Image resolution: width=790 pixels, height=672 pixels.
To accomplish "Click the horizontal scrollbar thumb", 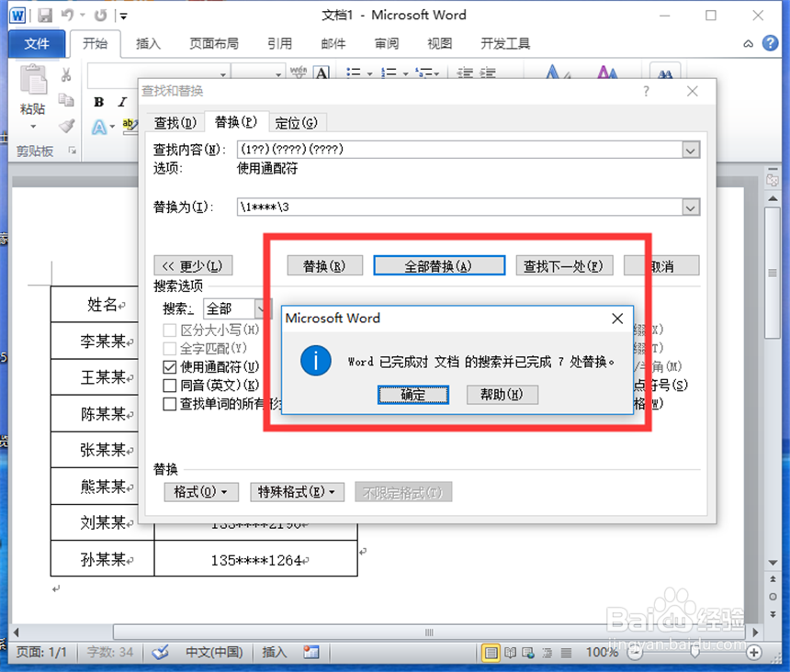I will (x=429, y=633).
